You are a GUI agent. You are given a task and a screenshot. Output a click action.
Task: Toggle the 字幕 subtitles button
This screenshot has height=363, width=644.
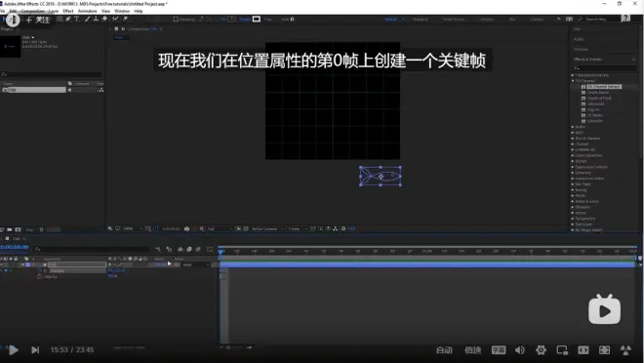(x=499, y=350)
